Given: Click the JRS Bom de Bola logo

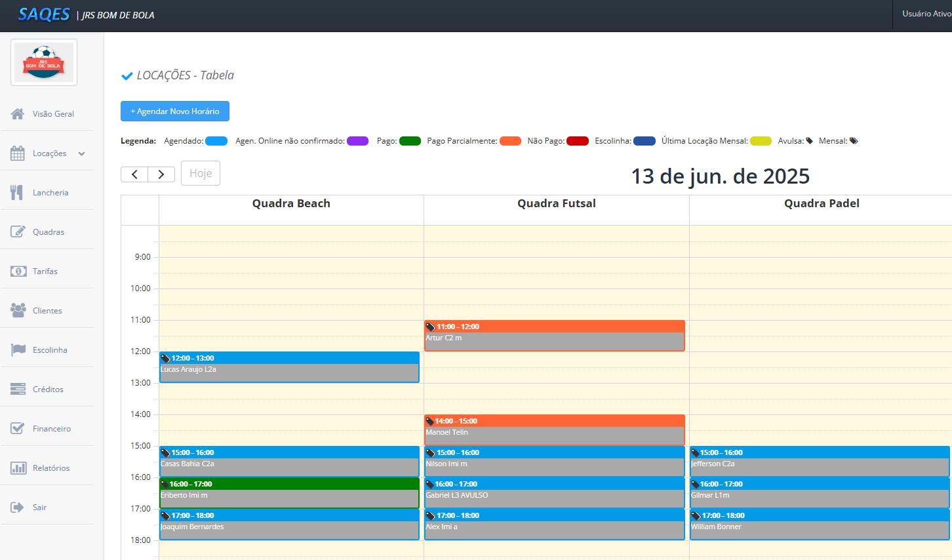Looking at the screenshot, I should click(x=44, y=62).
